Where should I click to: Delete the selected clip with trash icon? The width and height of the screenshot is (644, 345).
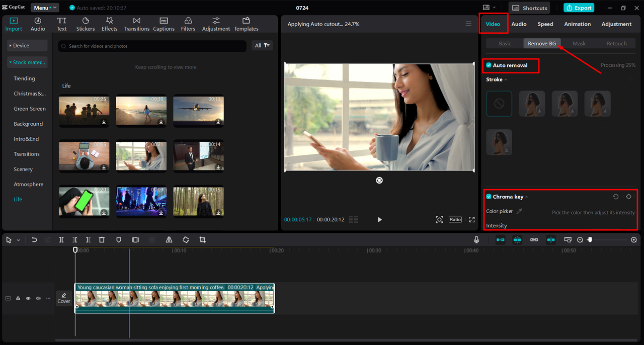102,240
